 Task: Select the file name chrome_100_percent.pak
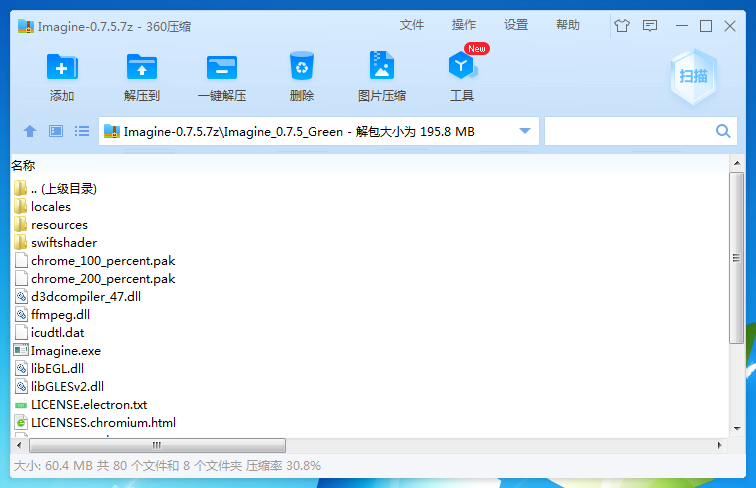[x=103, y=261]
